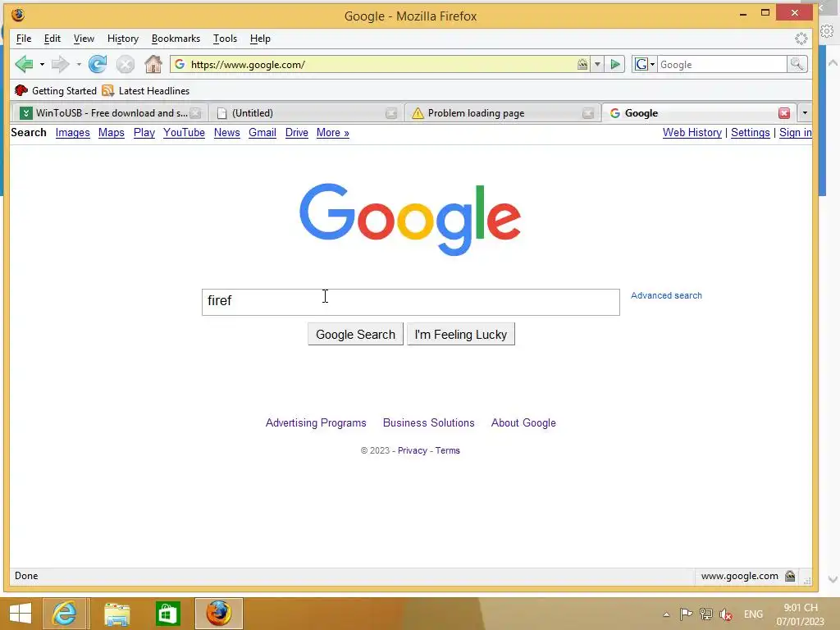Click the site identity icon in address bar
Viewport: 840px width, 630px height.
(x=180, y=64)
